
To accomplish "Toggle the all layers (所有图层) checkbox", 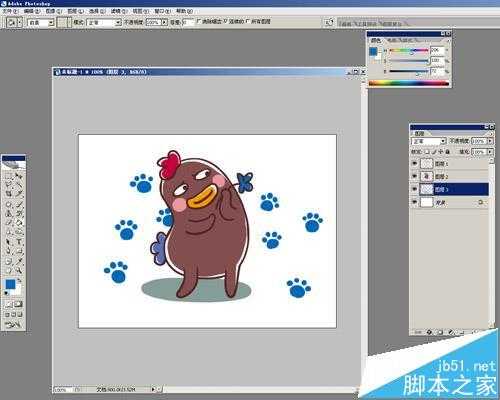I will point(248,21).
